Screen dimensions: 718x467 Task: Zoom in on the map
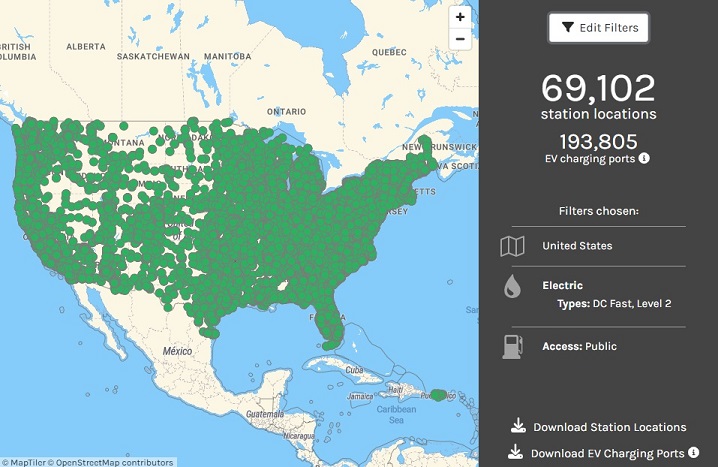coord(460,17)
